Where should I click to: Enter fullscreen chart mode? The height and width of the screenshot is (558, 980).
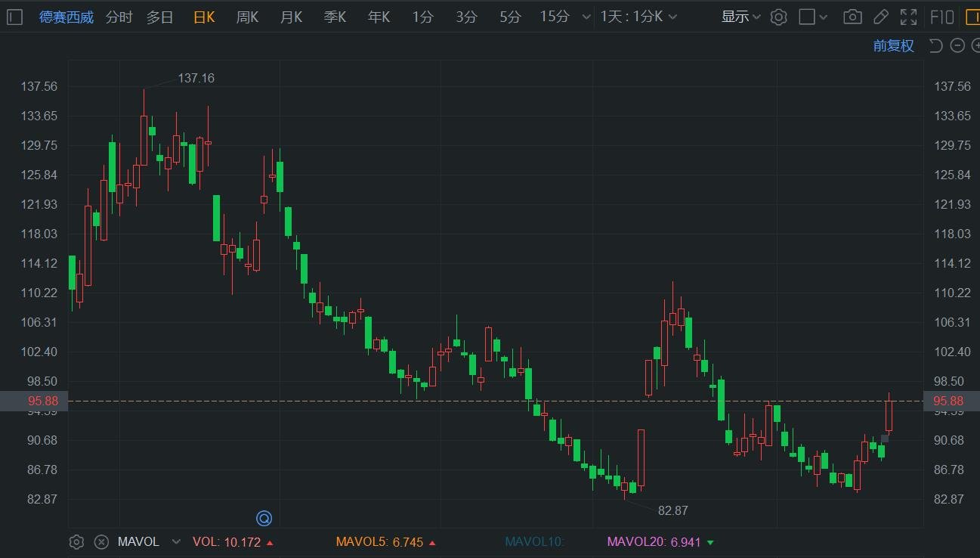tap(908, 17)
